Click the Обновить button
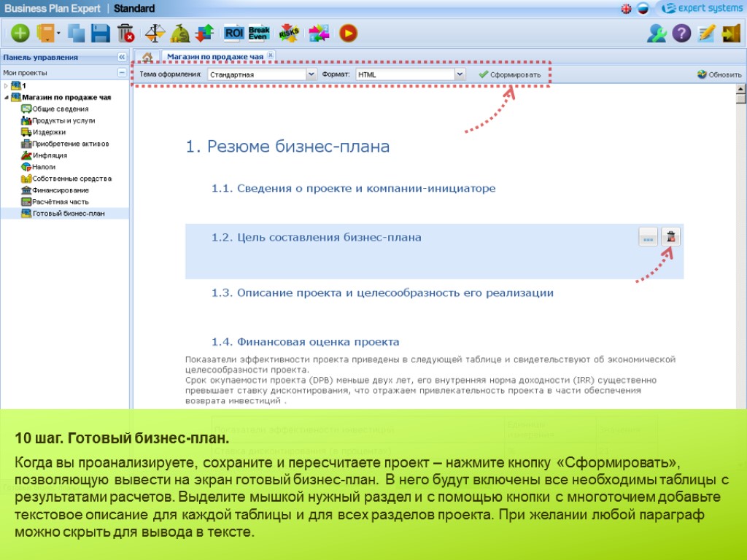 click(719, 75)
